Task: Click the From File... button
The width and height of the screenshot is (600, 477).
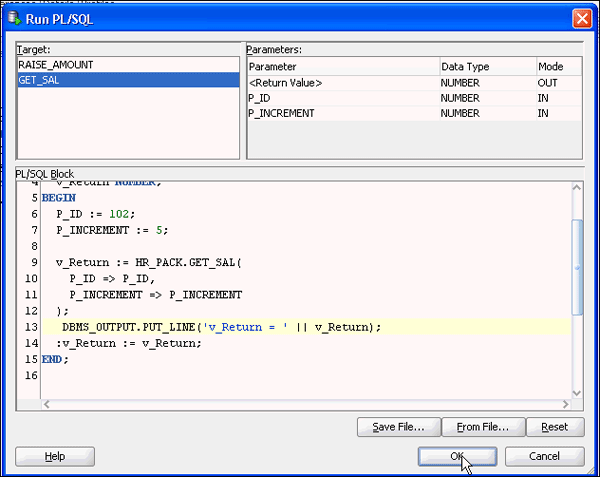Action: (483, 427)
